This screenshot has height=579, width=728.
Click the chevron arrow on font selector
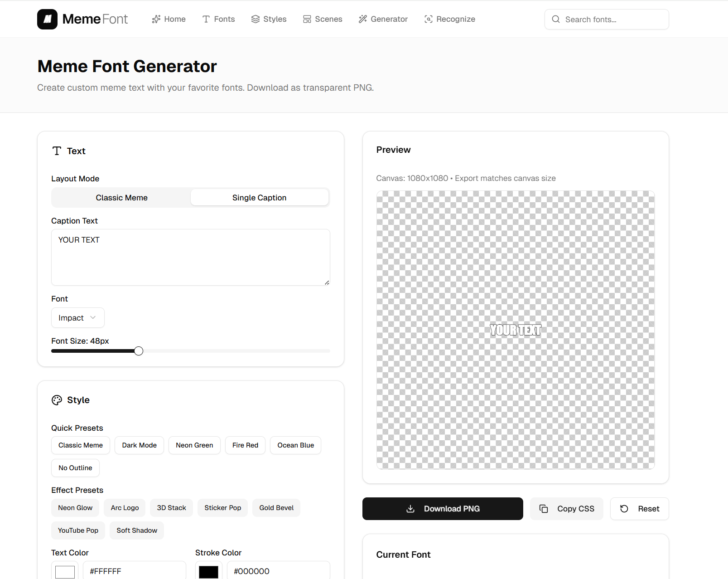click(93, 318)
